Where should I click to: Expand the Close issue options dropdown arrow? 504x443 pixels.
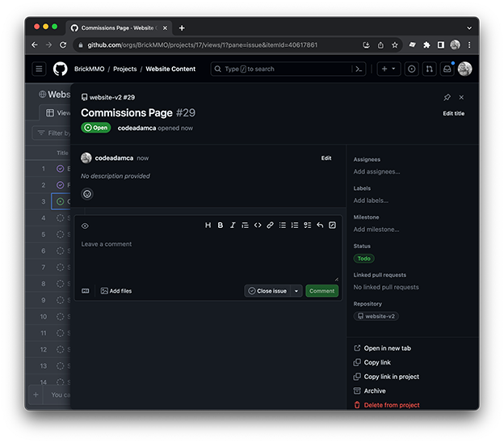point(296,291)
